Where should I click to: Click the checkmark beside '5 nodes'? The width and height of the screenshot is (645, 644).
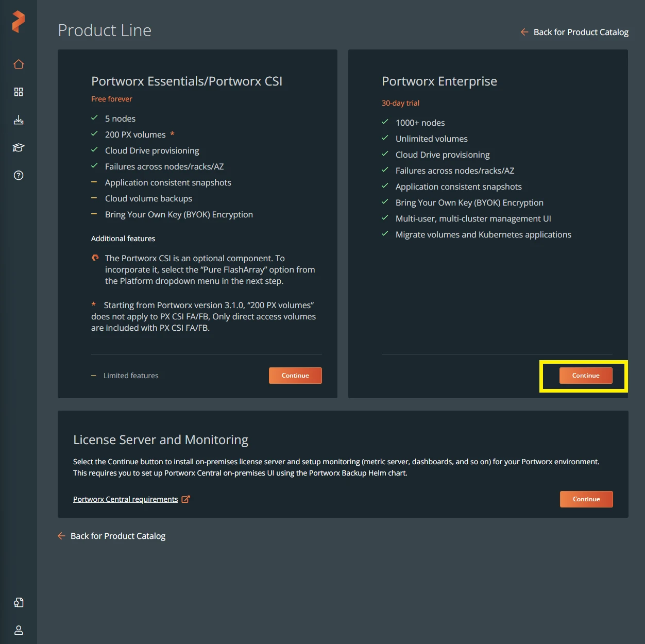(94, 118)
